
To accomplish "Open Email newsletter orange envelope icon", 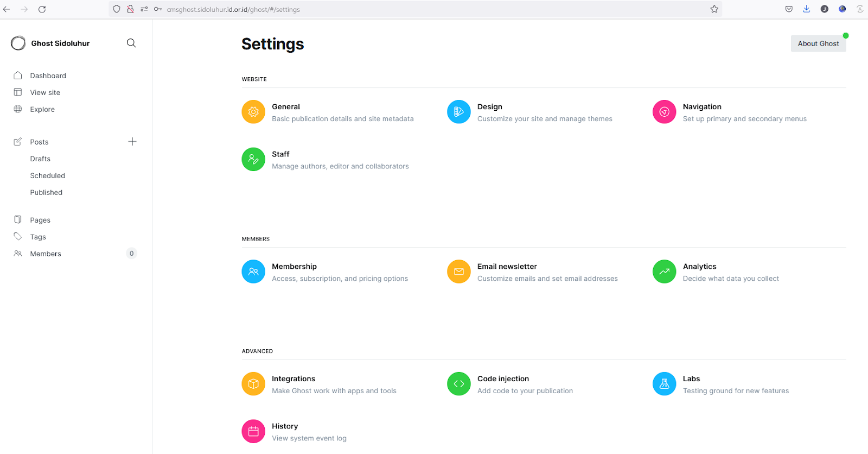I will coord(459,272).
